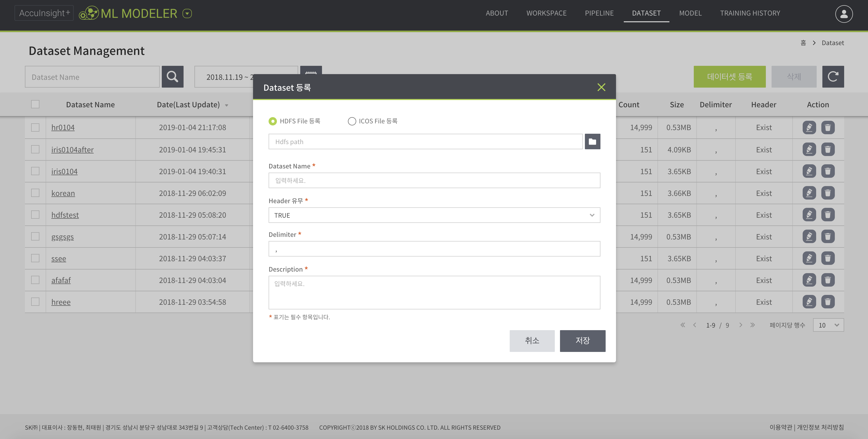Delete the afafaf dataset
Screen dimensions: 868x439
coord(828,280)
